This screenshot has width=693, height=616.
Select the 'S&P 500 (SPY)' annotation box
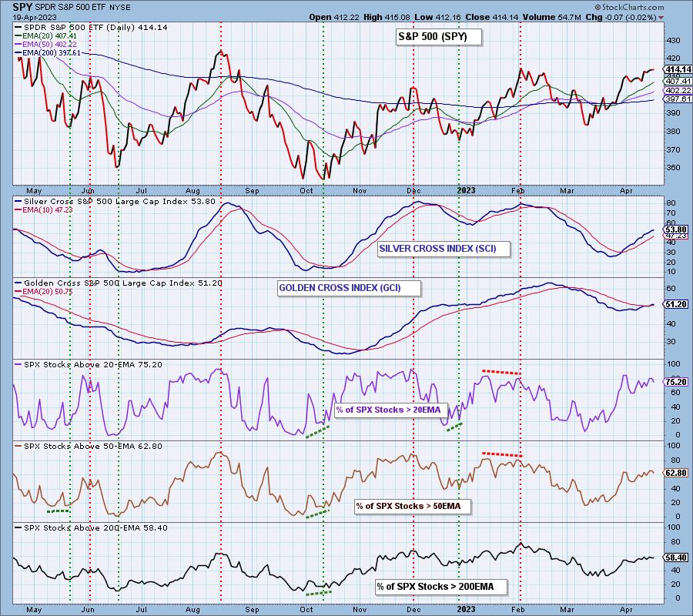coord(438,37)
